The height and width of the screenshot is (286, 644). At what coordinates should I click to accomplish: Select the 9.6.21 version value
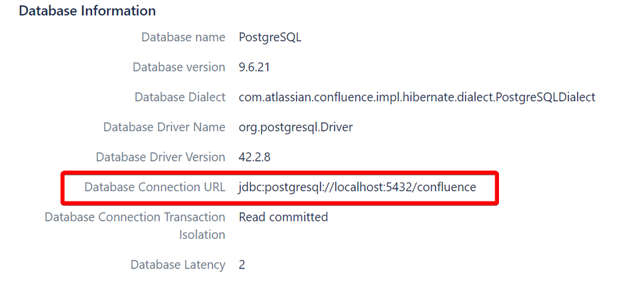(254, 67)
